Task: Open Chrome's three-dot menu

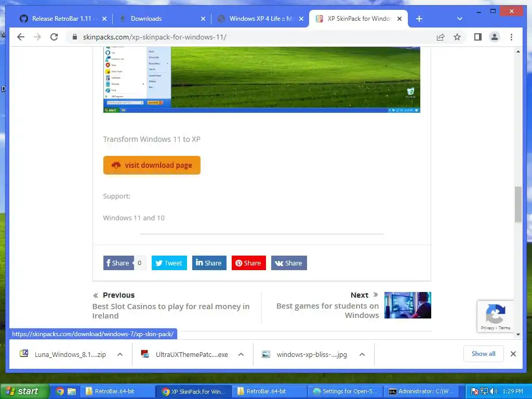Action: [x=511, y=37]
